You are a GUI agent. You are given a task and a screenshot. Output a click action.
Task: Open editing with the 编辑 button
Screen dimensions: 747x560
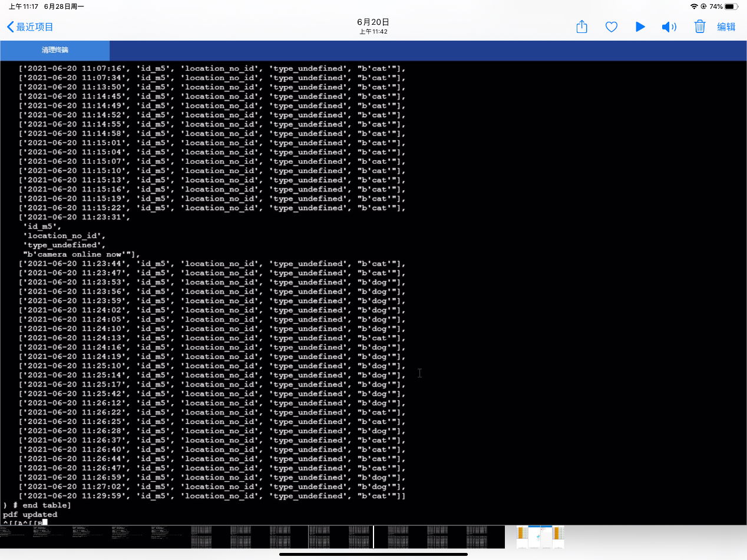726,26
